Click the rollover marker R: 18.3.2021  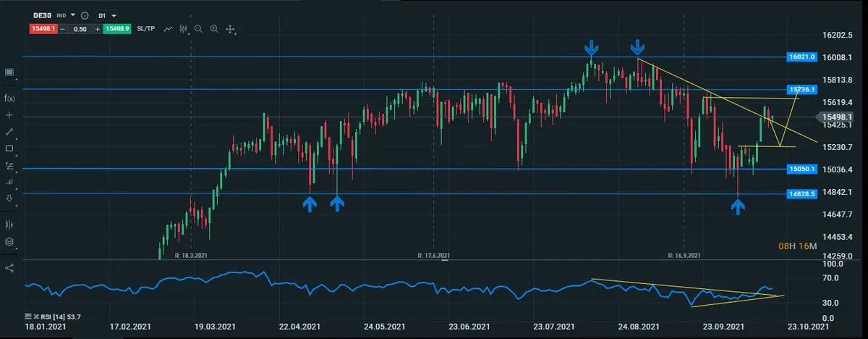[192, 255]
